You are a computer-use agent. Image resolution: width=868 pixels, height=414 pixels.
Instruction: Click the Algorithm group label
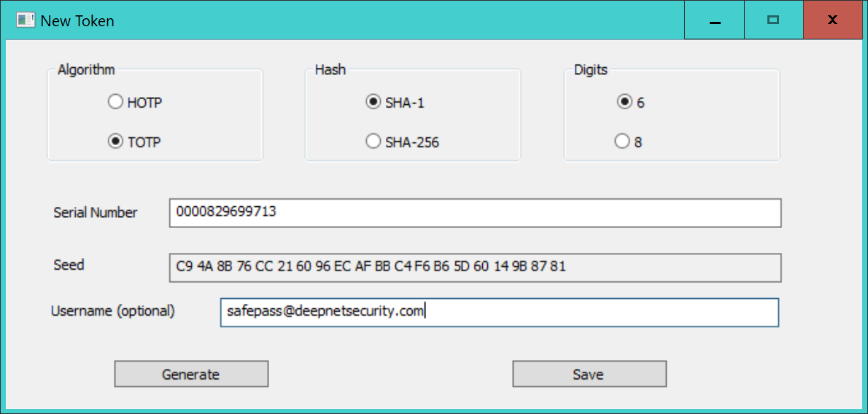pyautogui.click(x=86, y=70)
